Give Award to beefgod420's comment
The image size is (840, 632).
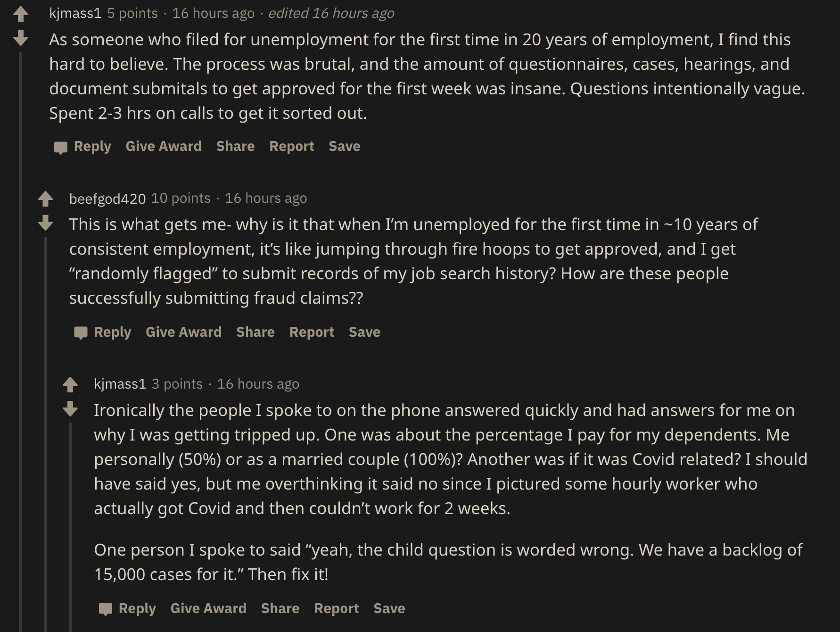tap(183, 332)
